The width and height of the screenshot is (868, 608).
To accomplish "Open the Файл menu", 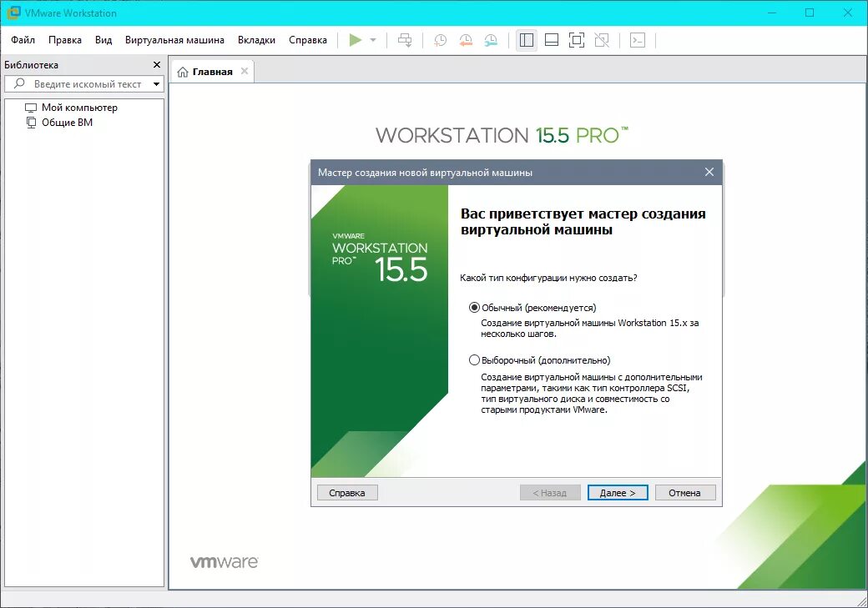I will [23, 40].
